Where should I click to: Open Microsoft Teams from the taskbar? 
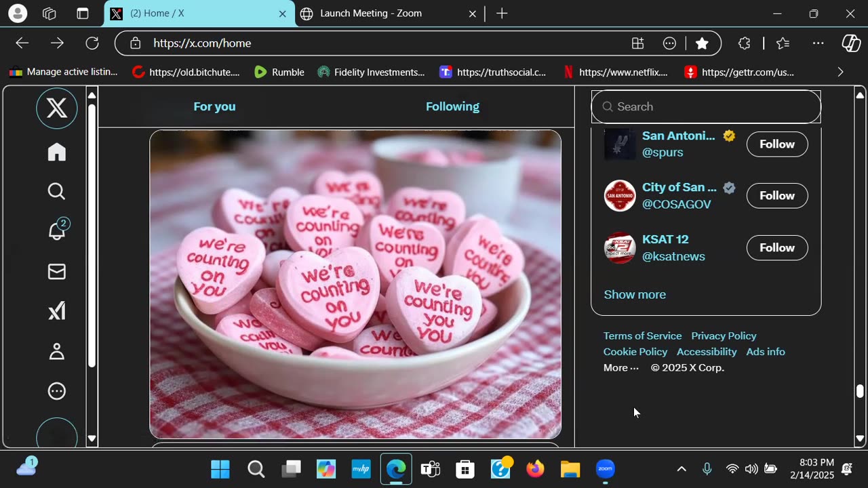[430, 469]
